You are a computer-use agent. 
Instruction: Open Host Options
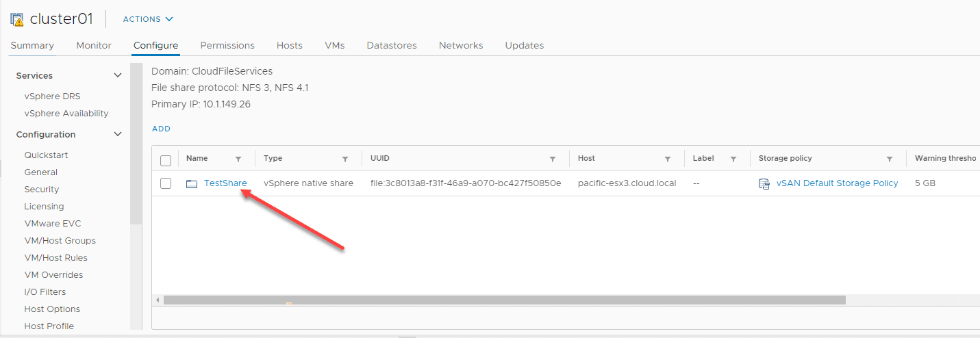click(x=52, y=309)
